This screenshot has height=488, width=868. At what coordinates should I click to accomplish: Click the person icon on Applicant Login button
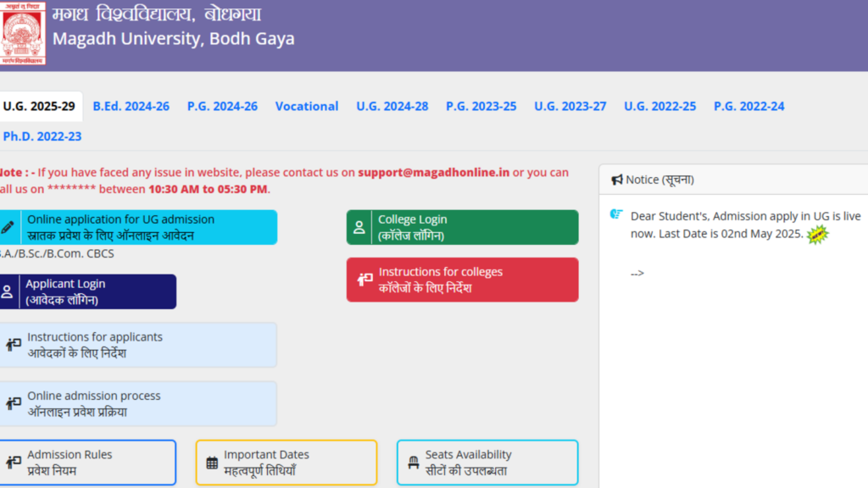(x=7, y=291)
